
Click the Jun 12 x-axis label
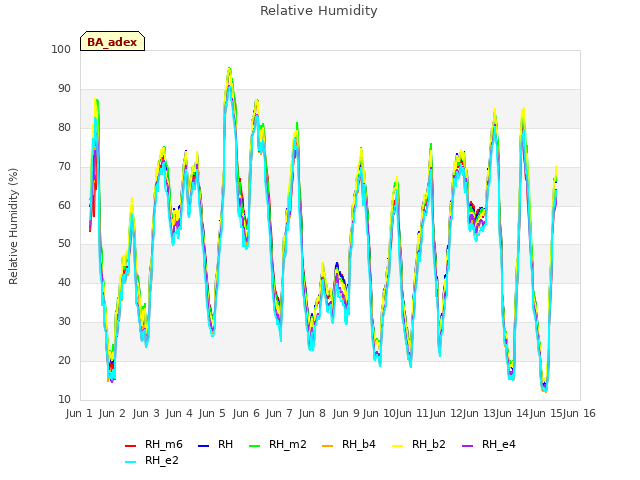445,413
